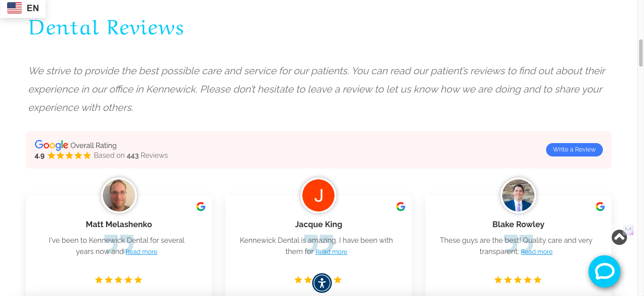The width and height of the screenshot is (644, 296).
Task: Expand Matt Melashenko's review with Read more
Action: click(141, 252)
